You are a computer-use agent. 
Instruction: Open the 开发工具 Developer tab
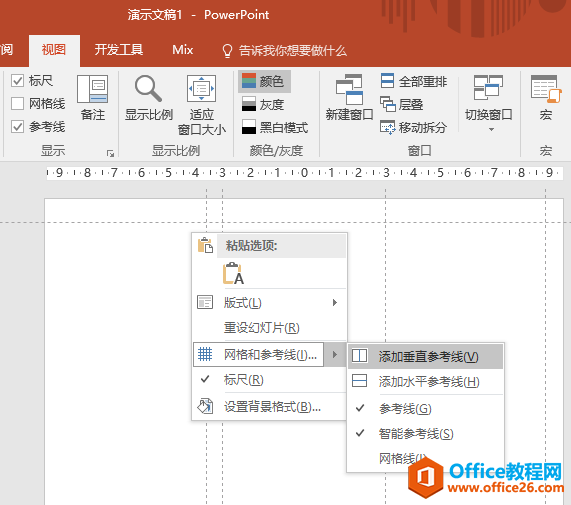pyautogui.click(x=118, y=50)
